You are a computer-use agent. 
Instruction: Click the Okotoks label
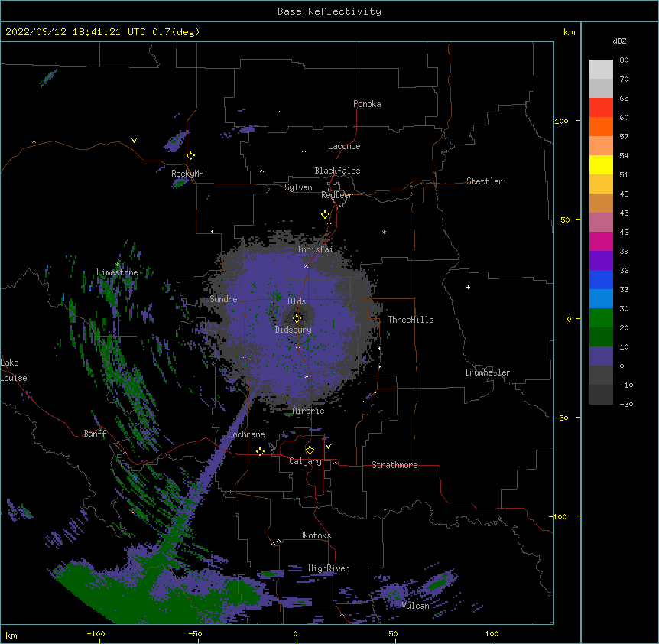coord(315,535)
